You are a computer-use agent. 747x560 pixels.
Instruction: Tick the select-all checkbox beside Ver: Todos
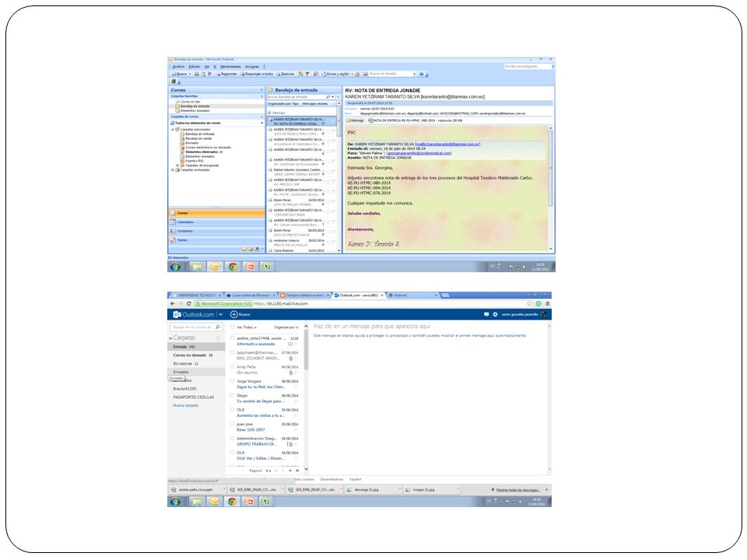click(233, 327)
